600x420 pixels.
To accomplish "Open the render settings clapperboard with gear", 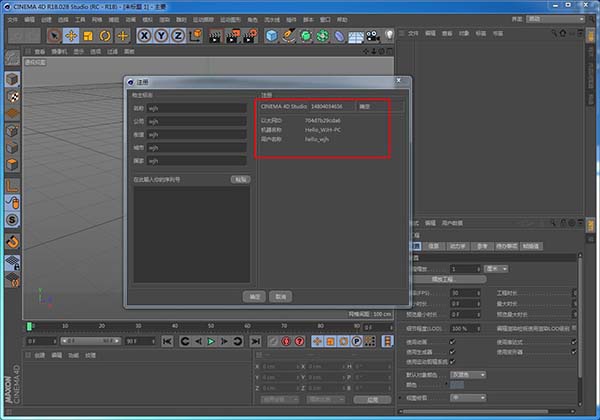I will point(250,36).
